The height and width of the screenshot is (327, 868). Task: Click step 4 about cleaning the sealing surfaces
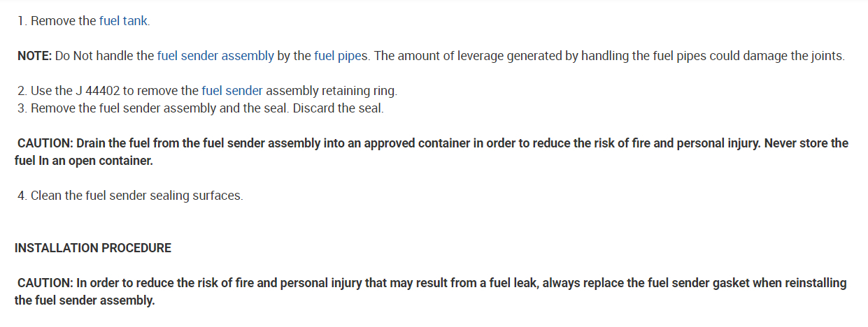click(x=136, y=196)
